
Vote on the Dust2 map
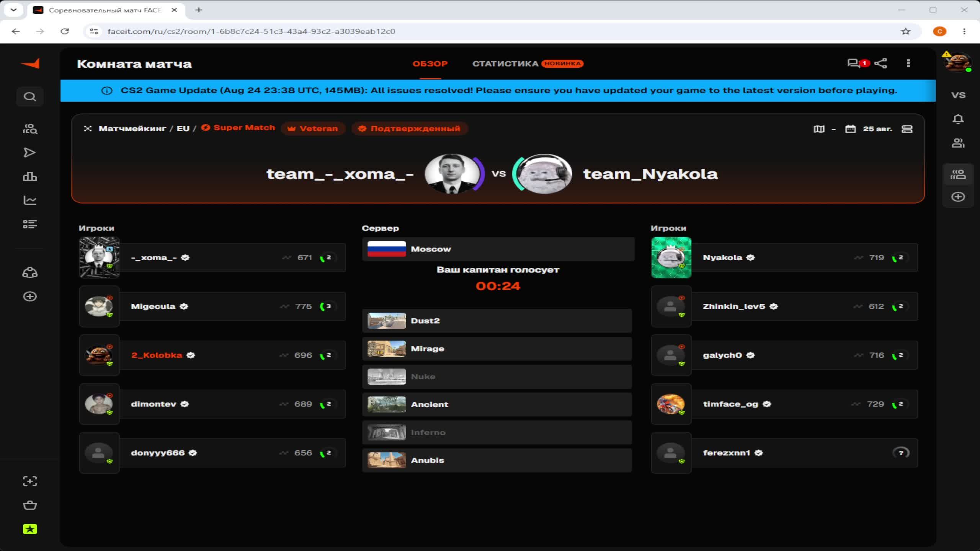pos(497,321)
